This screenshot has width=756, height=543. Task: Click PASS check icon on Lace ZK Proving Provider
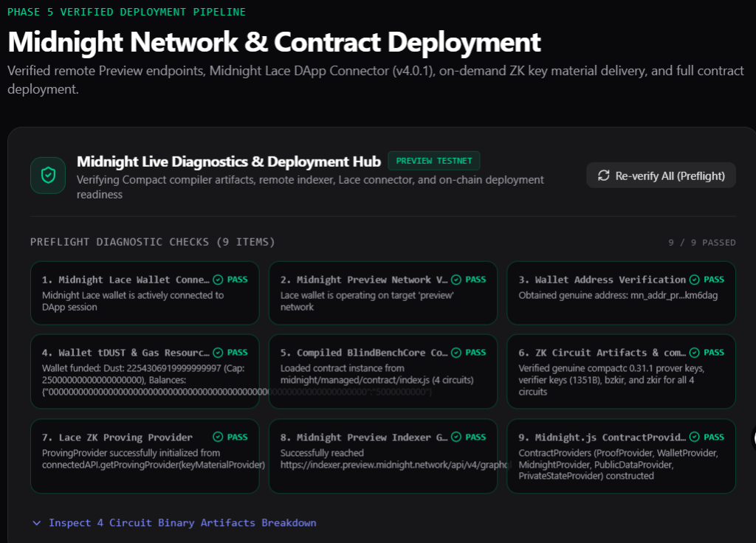click(218, 437)
